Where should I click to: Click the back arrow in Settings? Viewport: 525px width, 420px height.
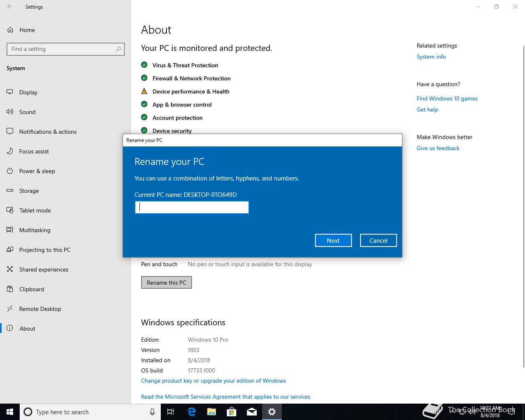[x=10, y=7]
